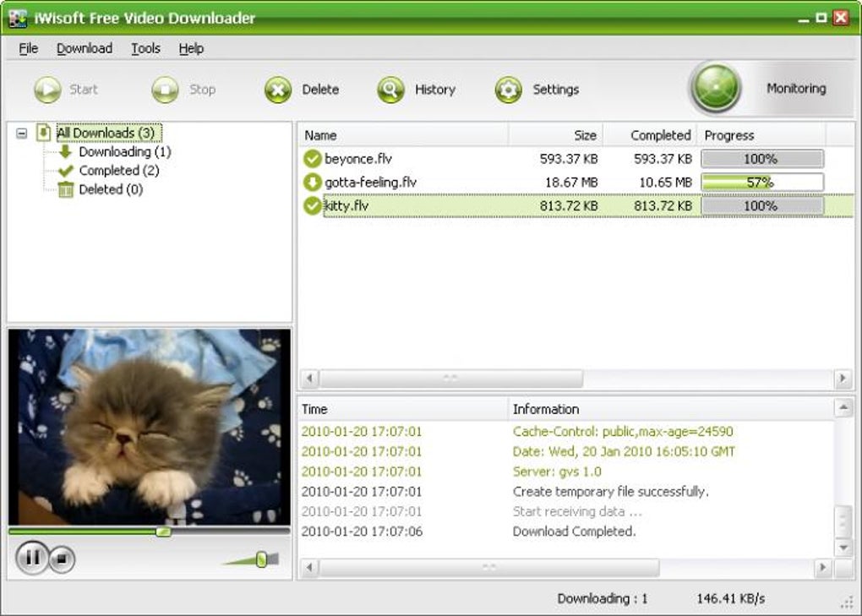Click the 18.67 MB size cell

click(570, 183)
